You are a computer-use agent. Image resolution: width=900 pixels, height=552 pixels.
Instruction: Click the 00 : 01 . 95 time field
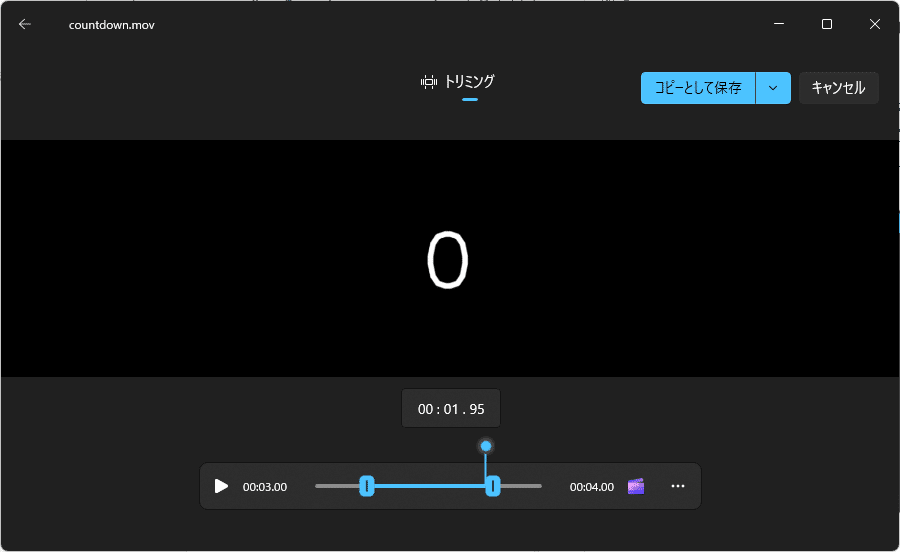(x=451, y=409)
